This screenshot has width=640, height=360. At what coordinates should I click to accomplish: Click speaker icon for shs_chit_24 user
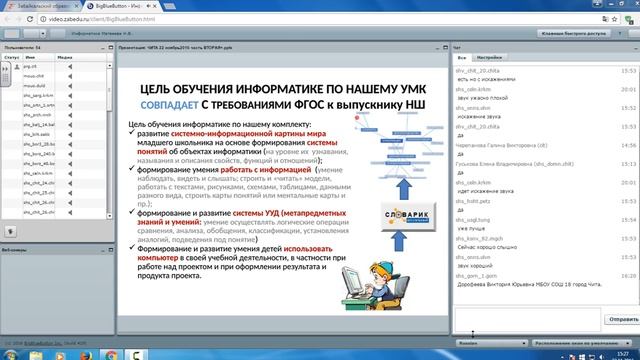(70, 183)
